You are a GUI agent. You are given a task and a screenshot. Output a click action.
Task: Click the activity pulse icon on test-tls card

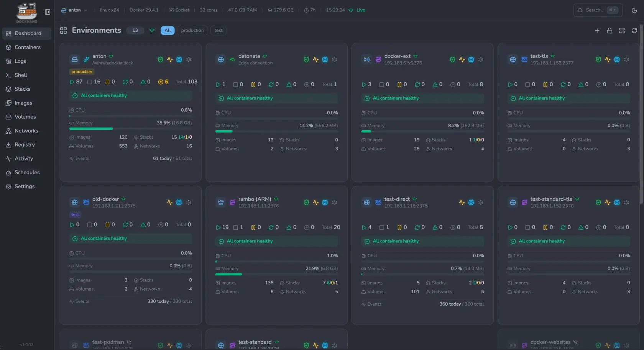click(608, 60)
